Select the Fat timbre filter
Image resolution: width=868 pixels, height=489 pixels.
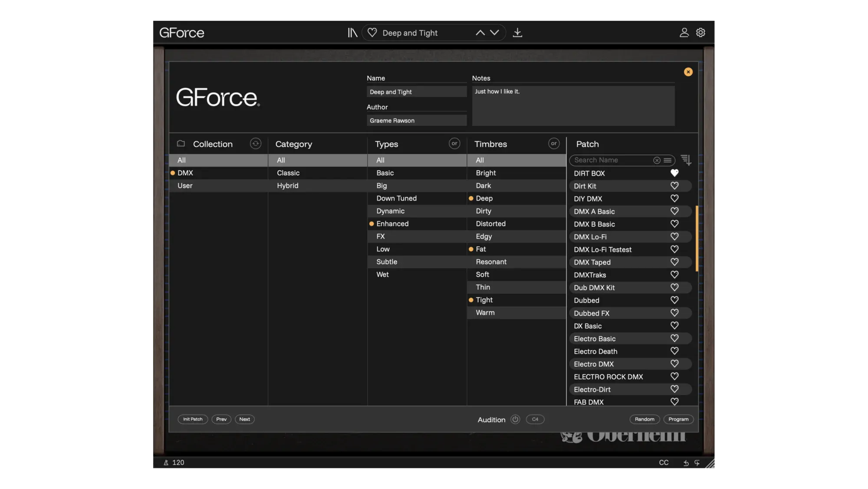[516, 249]
